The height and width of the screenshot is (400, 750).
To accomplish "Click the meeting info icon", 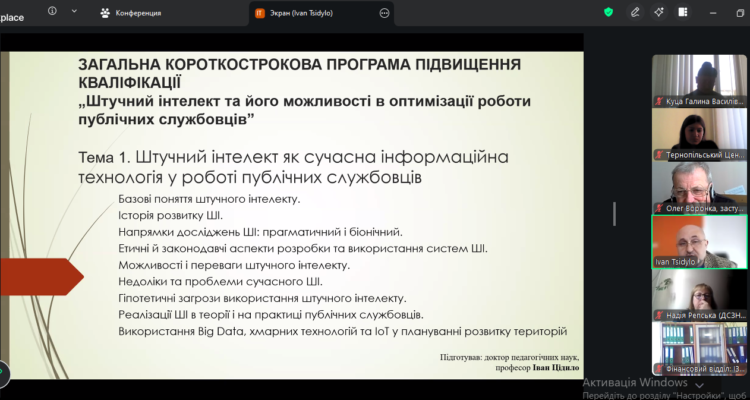I will 51,12.
